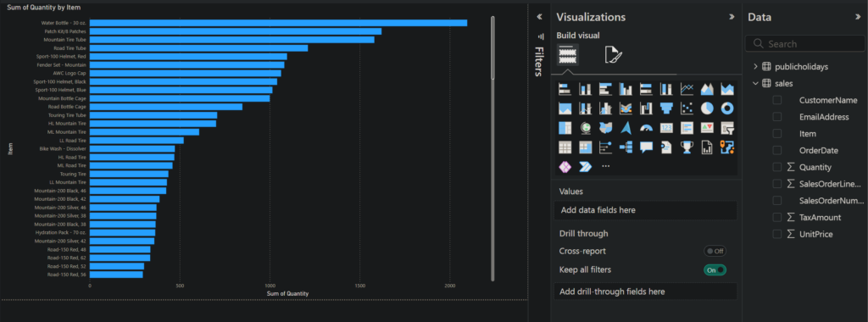This screenshot has height=322, width=868.
Task: Choose the Donut chart visual
Action: click(727, 108)
